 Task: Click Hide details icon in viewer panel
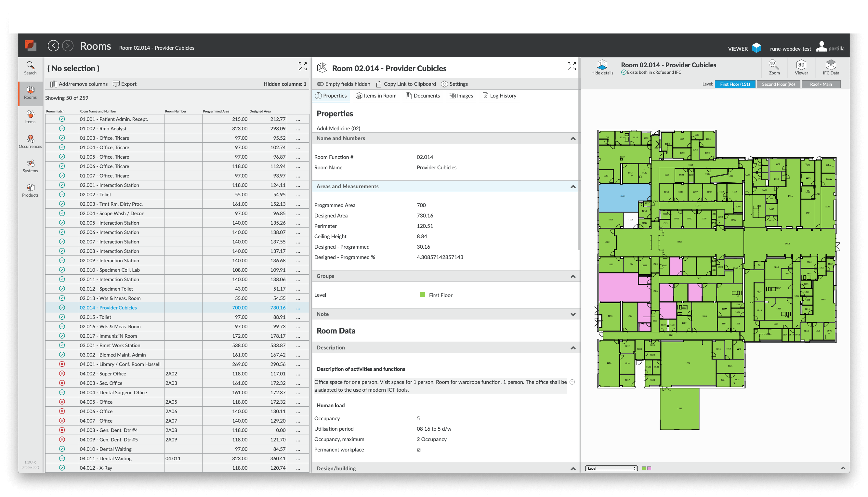click(x=602, y=67)
